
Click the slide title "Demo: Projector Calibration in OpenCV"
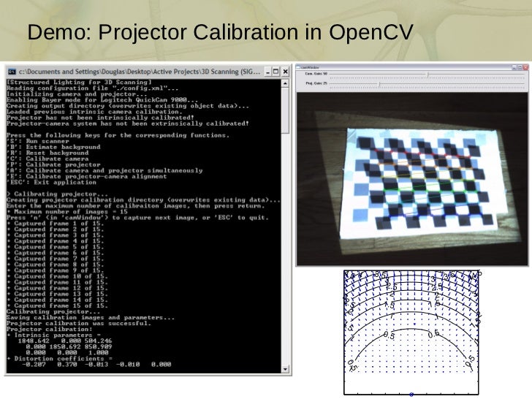[220, 33]
